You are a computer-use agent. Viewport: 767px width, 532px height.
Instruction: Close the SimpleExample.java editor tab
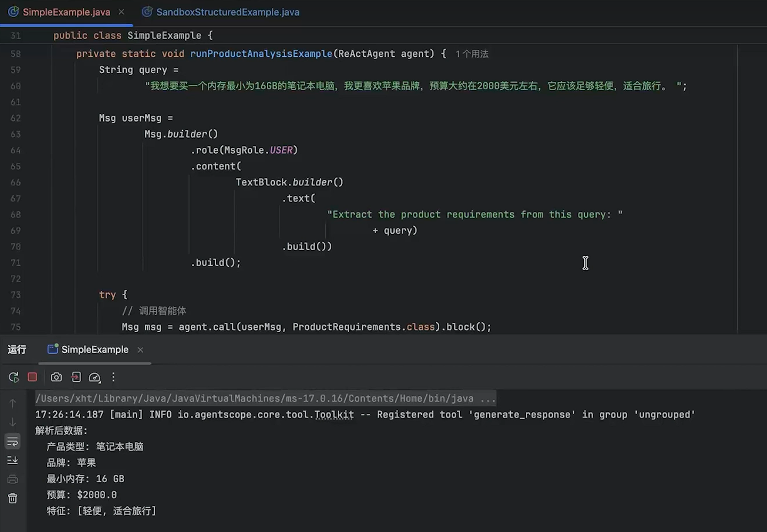pyautogui.click(x=121, y=12)
